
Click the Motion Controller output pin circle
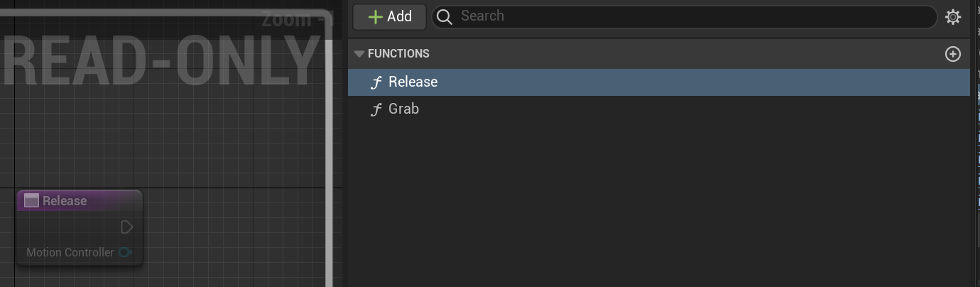125,252
